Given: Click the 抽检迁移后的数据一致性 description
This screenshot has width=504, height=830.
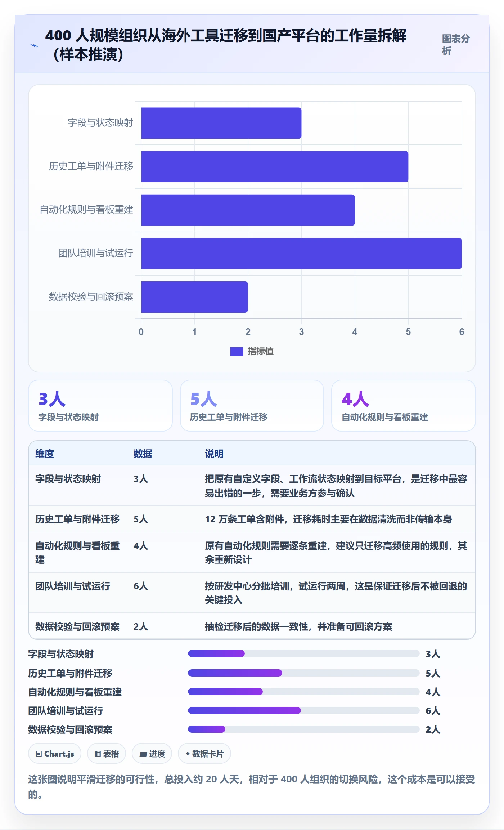Looking at the screenshot, I should pos(298,626).
